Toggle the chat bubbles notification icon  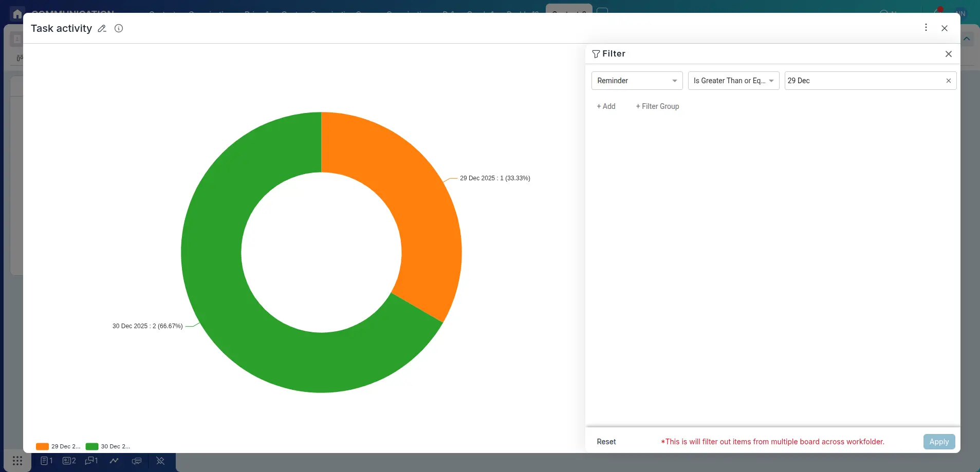coord(136,461)
